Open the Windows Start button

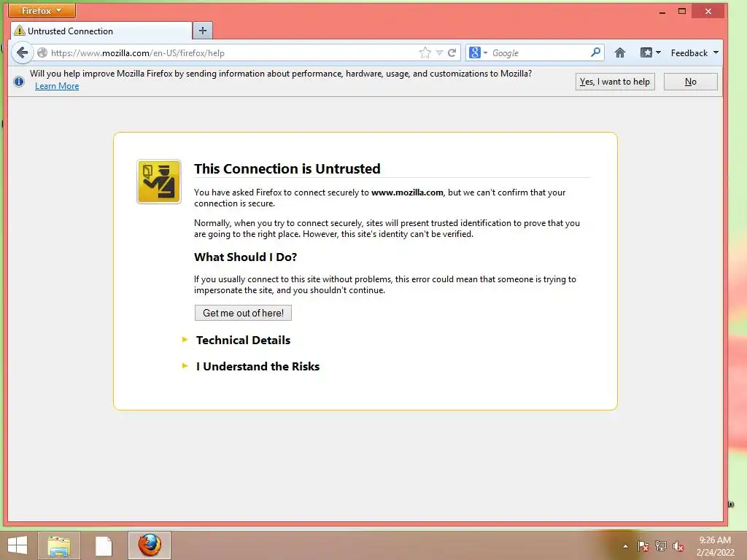click(18, 545)
